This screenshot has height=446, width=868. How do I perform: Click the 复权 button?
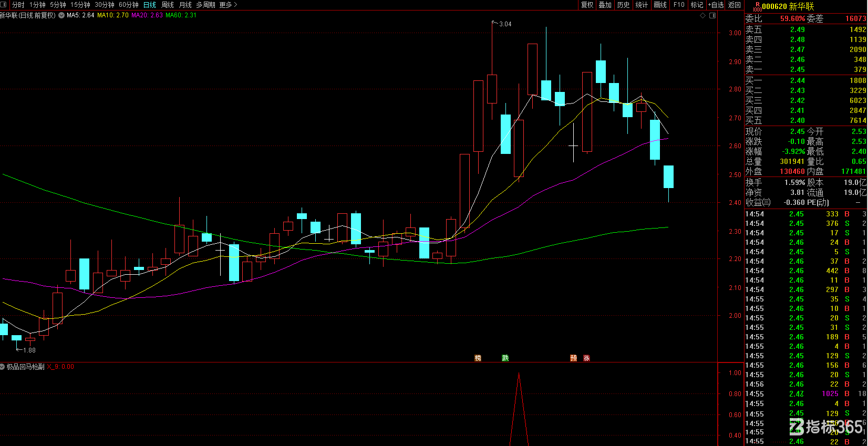pos(587,5)
